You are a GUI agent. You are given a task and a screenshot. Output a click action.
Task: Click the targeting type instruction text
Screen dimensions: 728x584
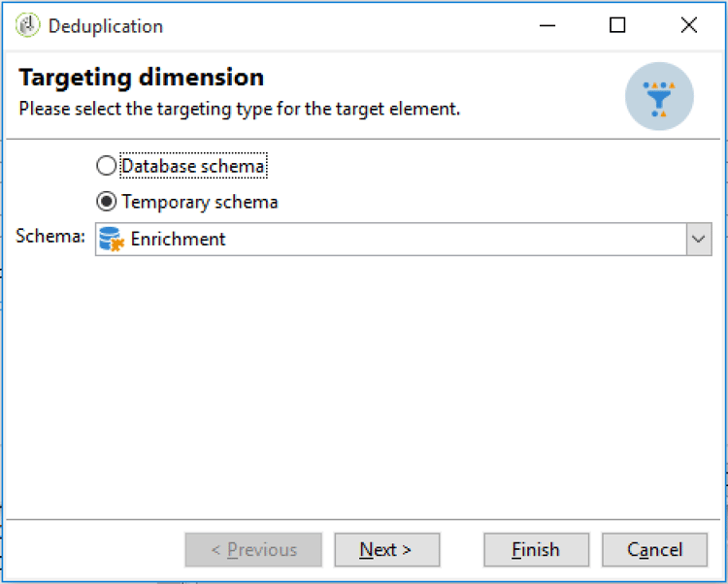pos(240,109)
